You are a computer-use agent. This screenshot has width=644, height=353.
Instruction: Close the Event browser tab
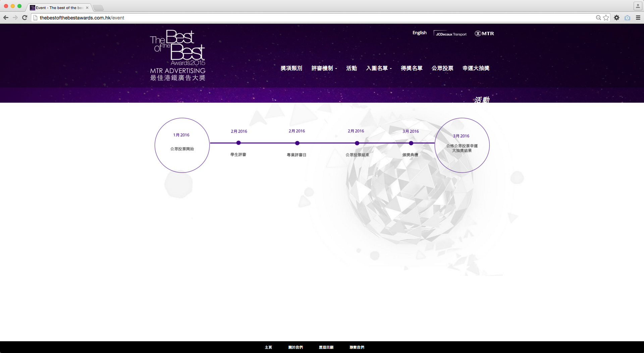87,8
